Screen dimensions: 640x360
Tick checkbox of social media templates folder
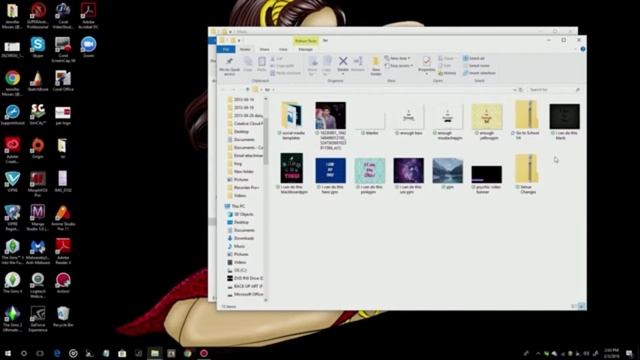coord(280,133)
